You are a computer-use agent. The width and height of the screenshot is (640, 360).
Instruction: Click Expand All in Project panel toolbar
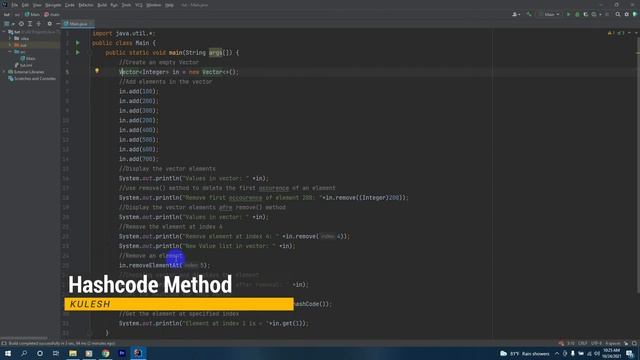click(30, 24)
